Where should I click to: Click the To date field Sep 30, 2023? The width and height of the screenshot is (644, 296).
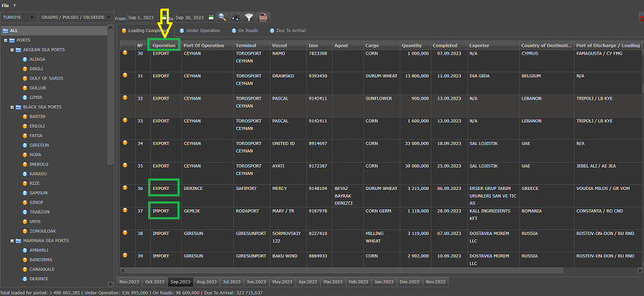pos(191,17)
